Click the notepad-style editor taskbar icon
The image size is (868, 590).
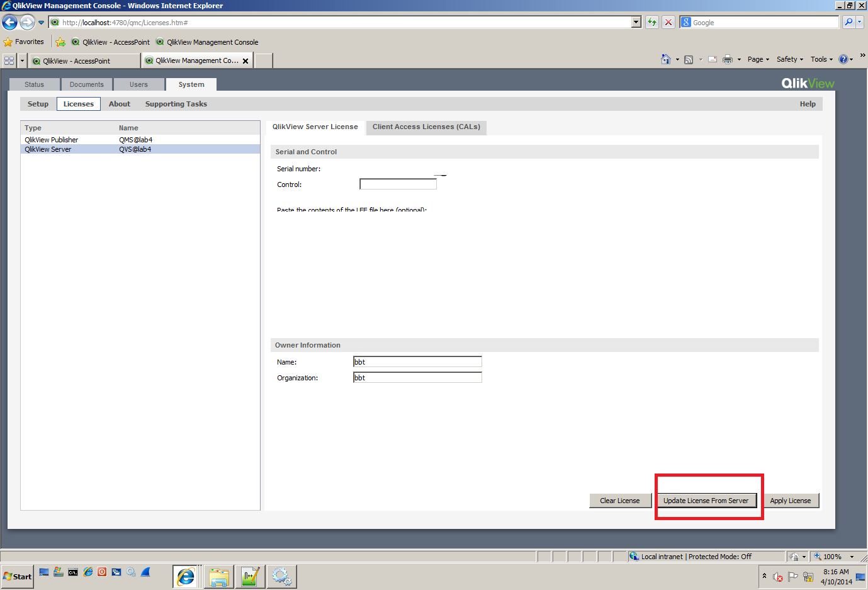(250, 577)
